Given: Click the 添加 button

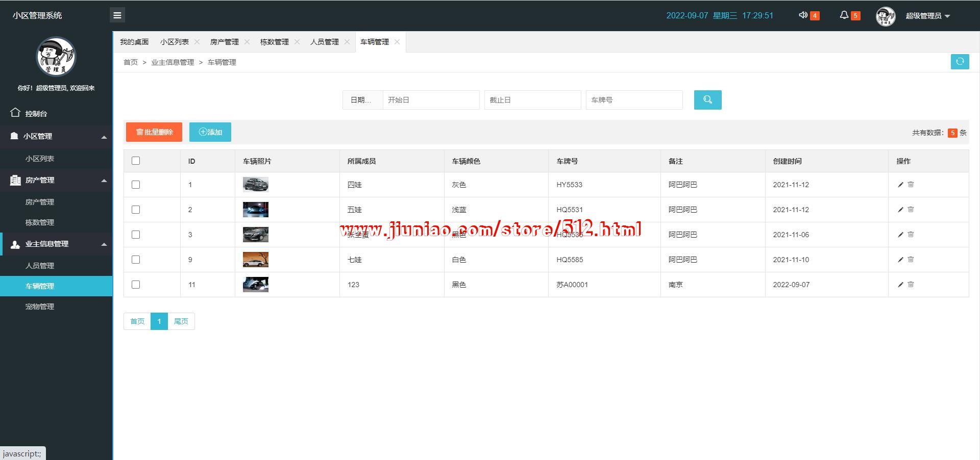Looking at the screenshot, I should tap(210, 132).
